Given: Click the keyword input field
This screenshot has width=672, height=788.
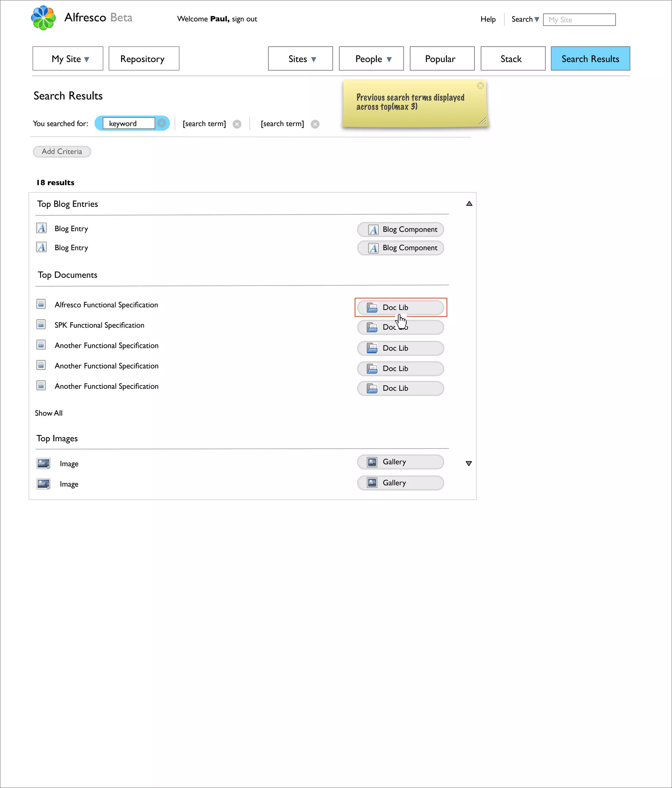Looking at the screenshot, I should (129, 123).
